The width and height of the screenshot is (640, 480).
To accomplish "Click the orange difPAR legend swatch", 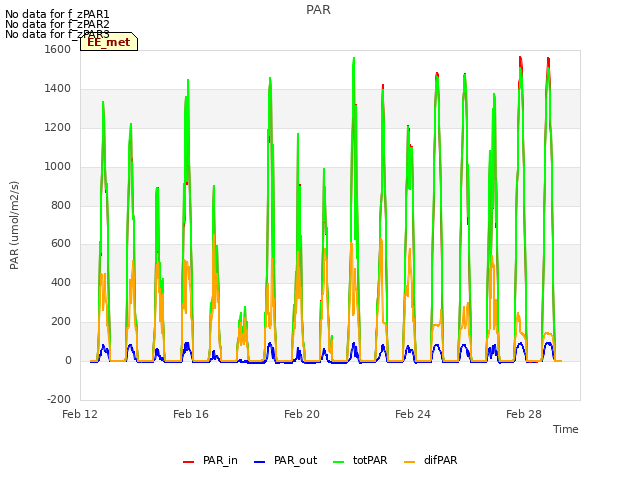I will pos(409,462).
